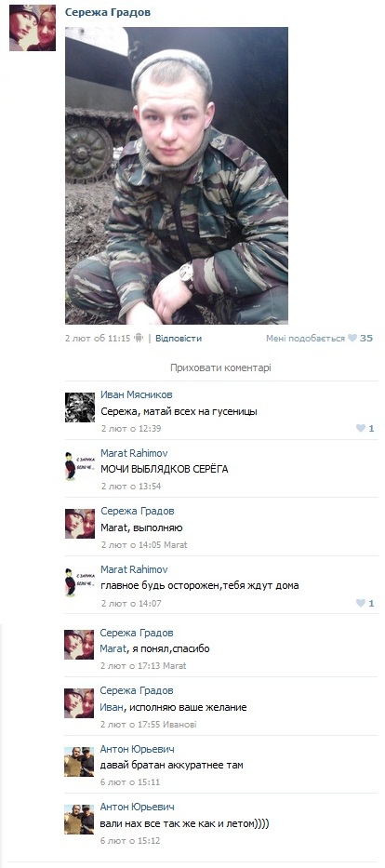Viewport: 385px width, 868px height.
Task: Open post author name 'Сережа Градов' at top
Action: coord(108,12)
